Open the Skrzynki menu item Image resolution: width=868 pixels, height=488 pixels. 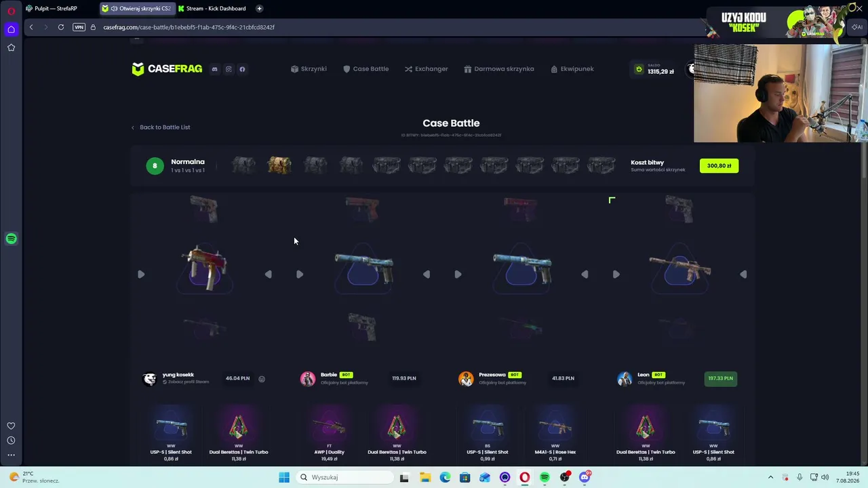click(309, 68)
